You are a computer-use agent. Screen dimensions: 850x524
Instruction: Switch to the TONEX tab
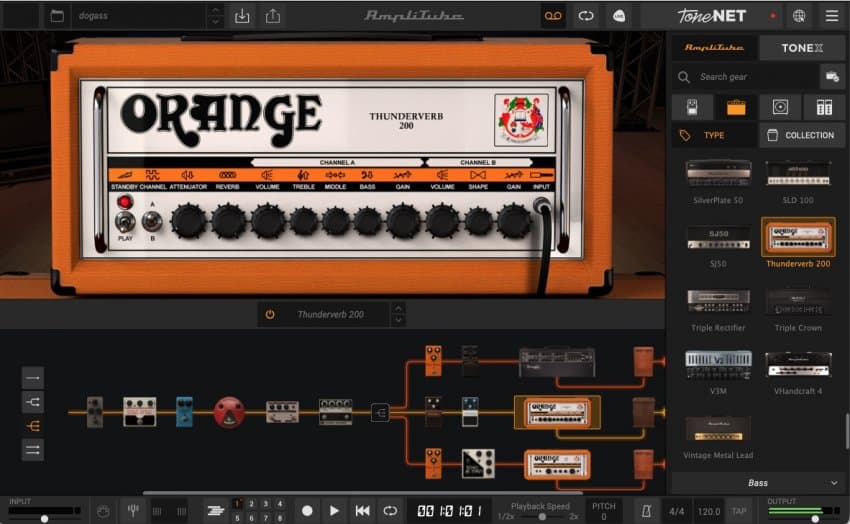coord(801,47)
